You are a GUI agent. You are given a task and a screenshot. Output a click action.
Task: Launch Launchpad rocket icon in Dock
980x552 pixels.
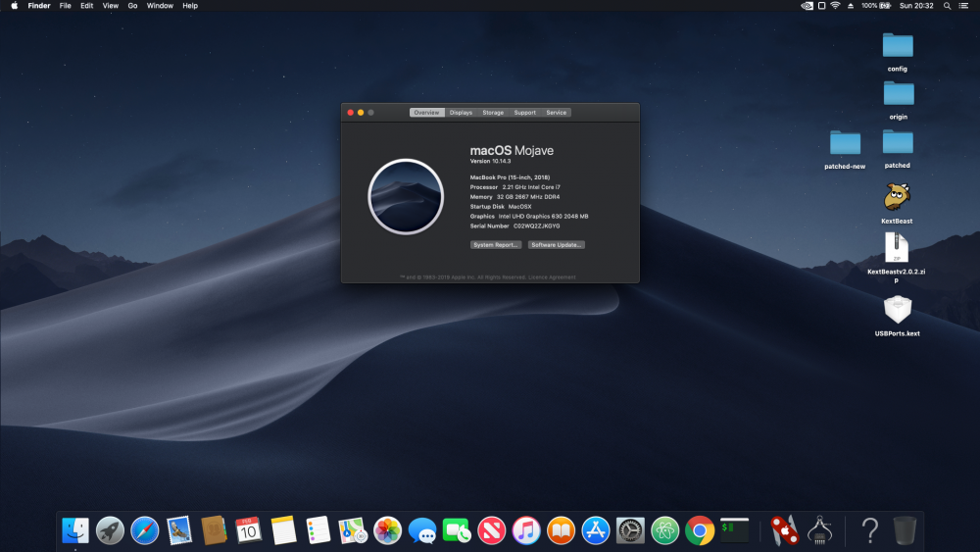(x=110, y=530)
